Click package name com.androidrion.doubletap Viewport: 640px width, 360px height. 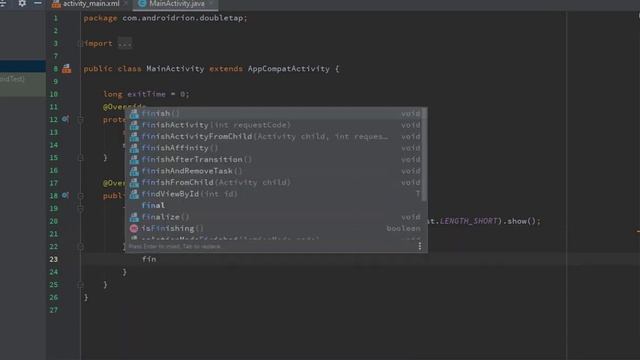(182, 18)
